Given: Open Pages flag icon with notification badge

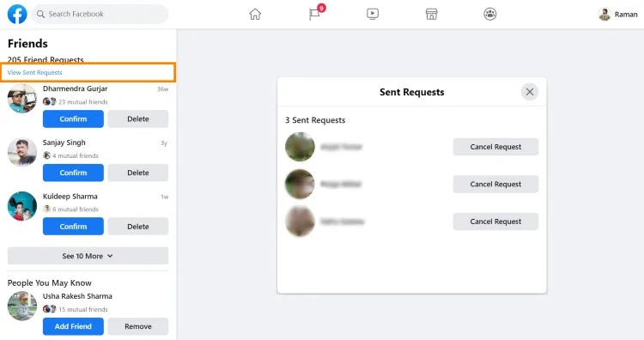Looking at the screenshot, I should [315, 13].
